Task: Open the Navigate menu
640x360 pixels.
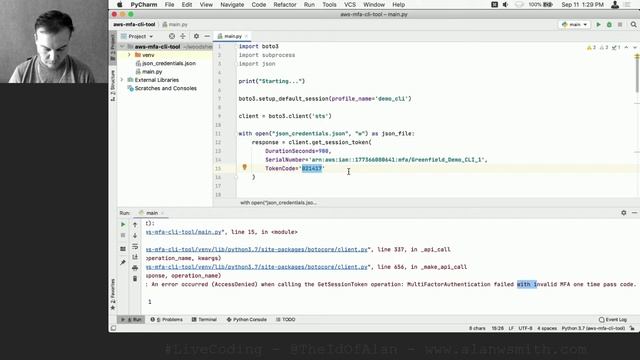Action: coord(232,4)
